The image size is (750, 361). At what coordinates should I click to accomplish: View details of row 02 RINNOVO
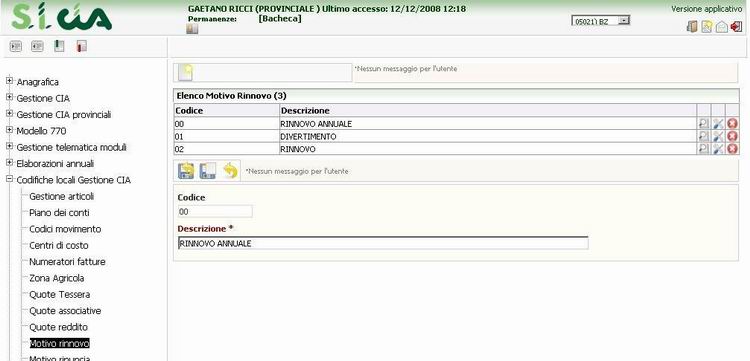point(704,149)
